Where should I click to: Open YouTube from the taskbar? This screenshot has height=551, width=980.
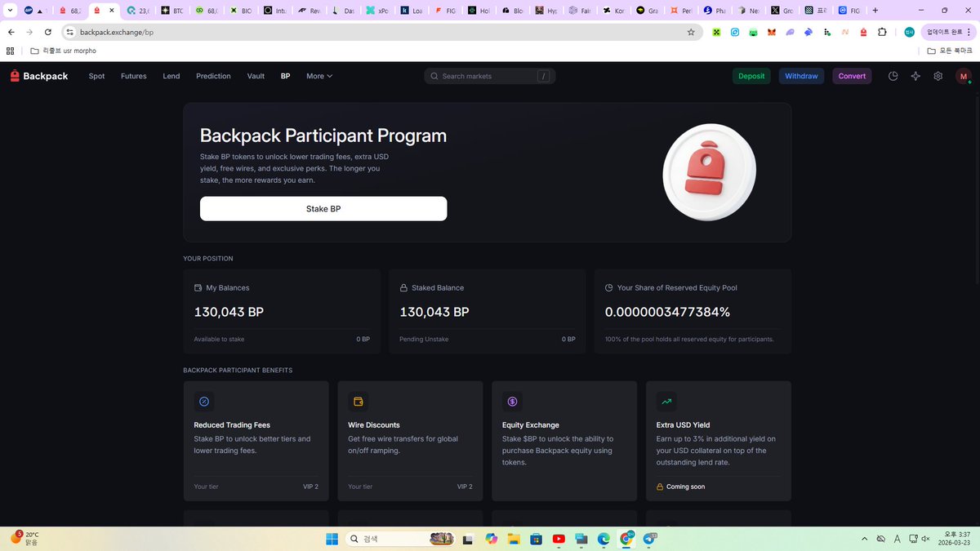tap(559, 539)
